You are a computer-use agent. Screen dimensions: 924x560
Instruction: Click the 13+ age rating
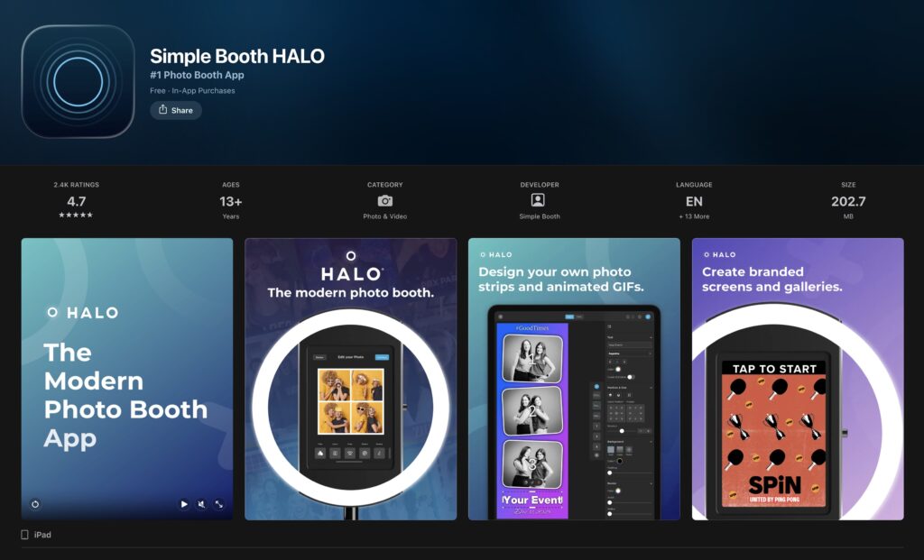[x=231, y=201]
